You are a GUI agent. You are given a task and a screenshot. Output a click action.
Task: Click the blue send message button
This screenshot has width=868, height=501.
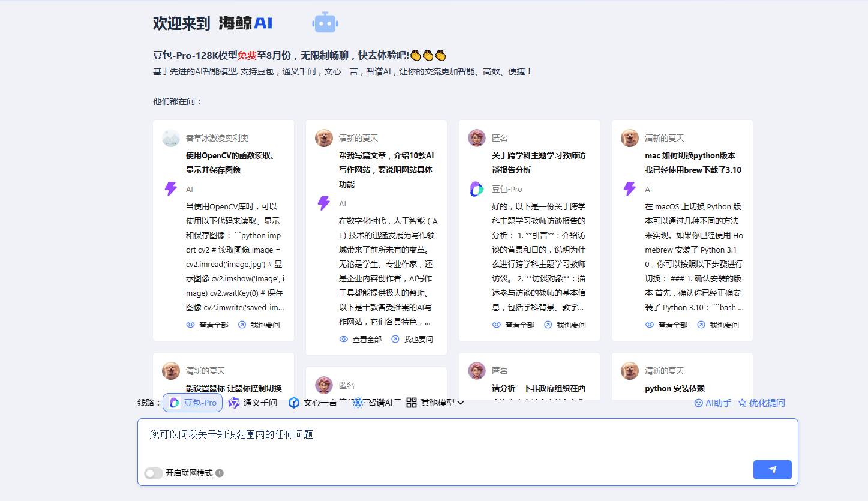tap(772, 470)
